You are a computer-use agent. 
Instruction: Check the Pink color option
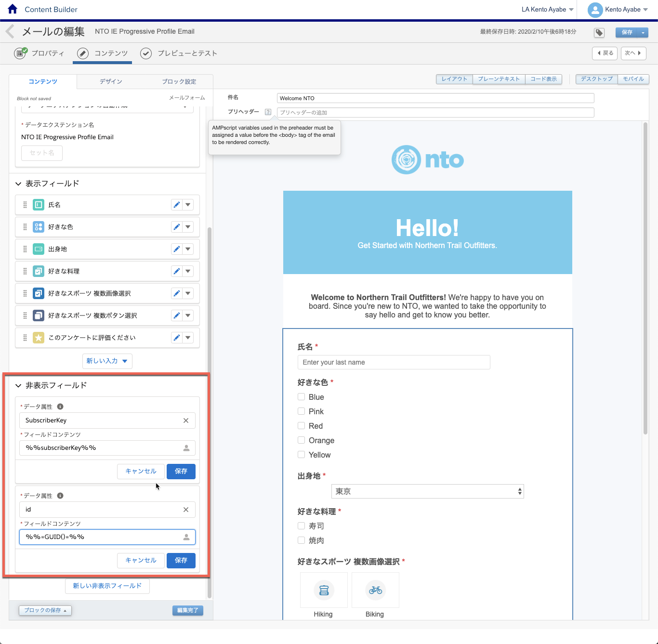tap(302, 411)
